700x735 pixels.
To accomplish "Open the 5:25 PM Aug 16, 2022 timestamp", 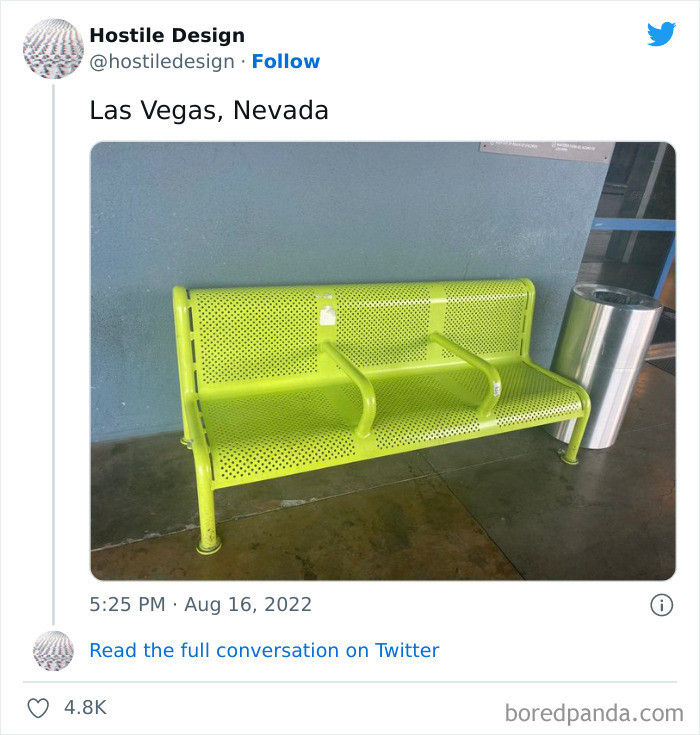I will [x=200, y=605].
